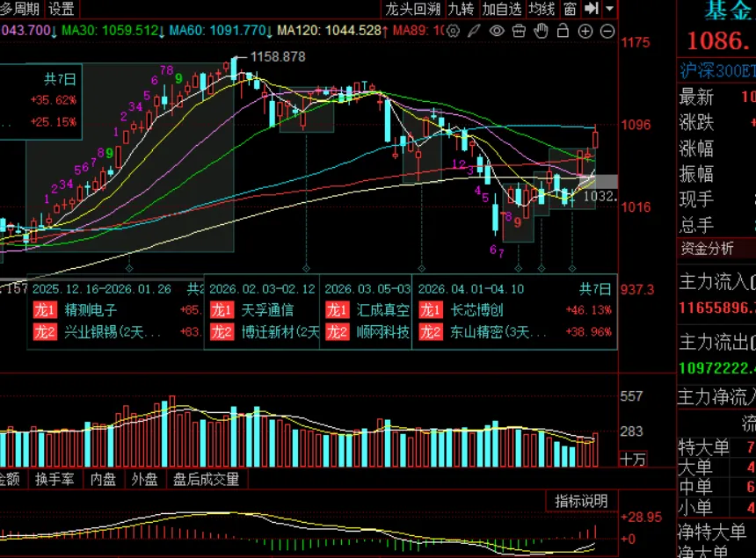
Task: Click the 窗 window button
Action: pyautogui.click(x=570, y=9)
